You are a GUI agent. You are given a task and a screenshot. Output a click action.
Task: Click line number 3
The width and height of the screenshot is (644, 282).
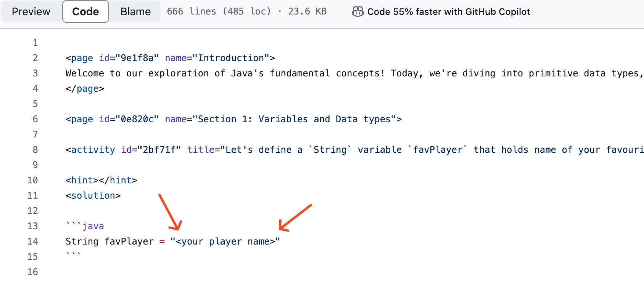[35, 73]
